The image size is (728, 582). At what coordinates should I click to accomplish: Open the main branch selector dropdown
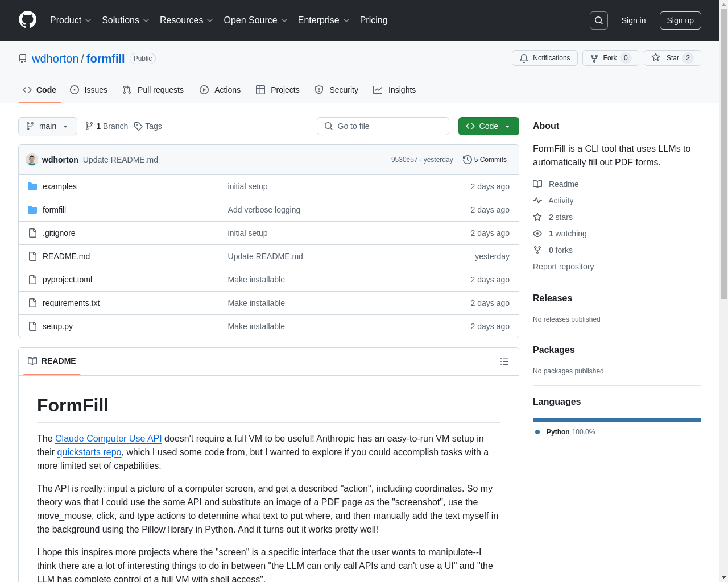click(x=48, y=126)
